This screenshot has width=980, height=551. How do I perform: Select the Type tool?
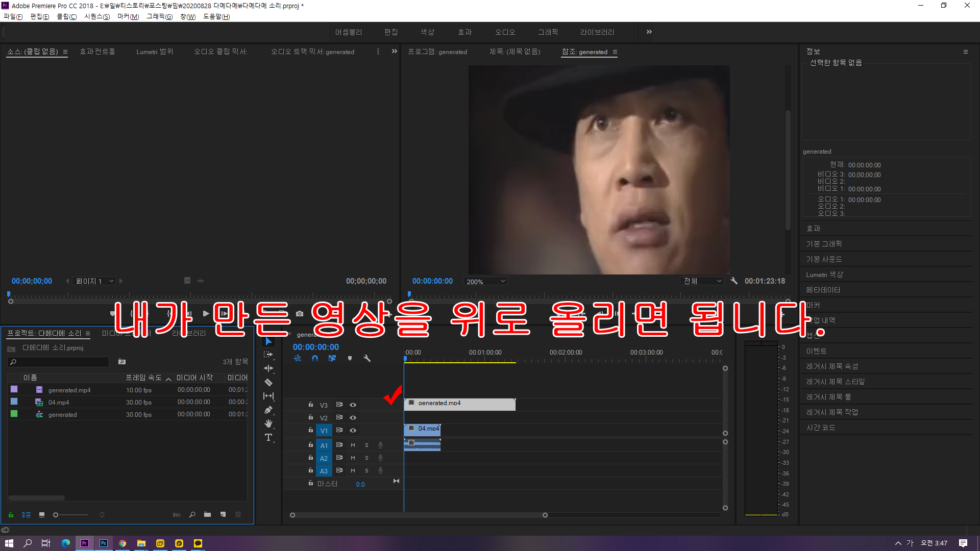coord(268,437)
